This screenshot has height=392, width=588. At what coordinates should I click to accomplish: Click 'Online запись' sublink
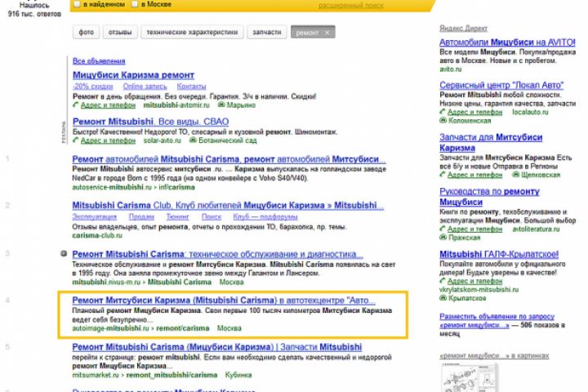pyautogui.click(x=145, y=87)
